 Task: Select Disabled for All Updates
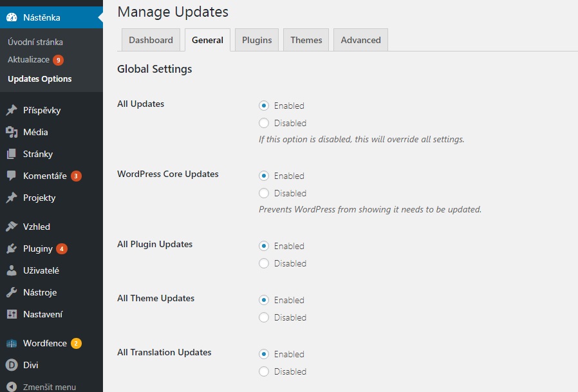[x=264, y=123]
